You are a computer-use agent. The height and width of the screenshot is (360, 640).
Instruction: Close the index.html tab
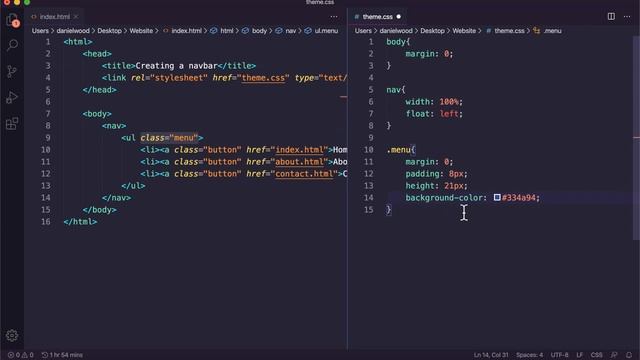click(x=76, y=17)
